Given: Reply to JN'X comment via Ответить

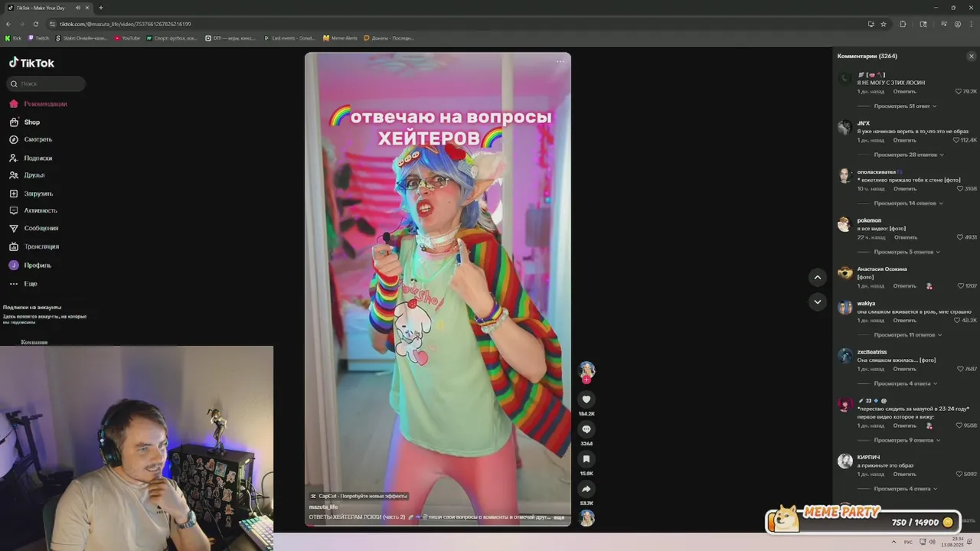Looking at the screenshot, I should point(904,141).
